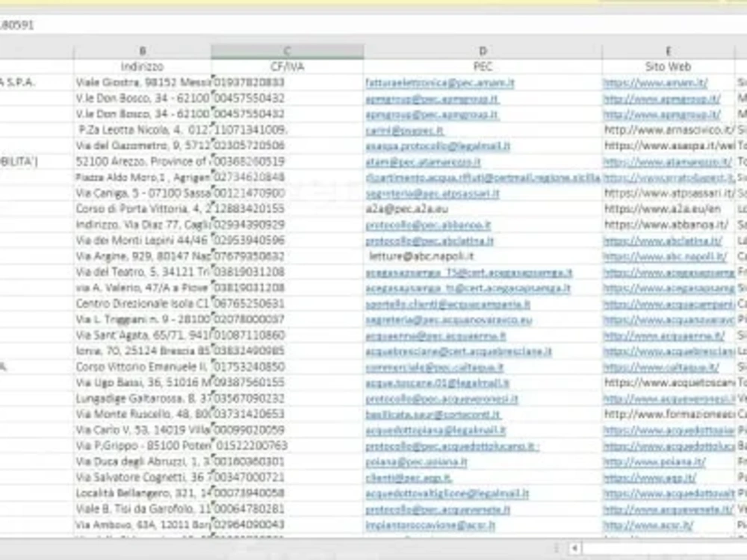This screenshot has width=747, height=560.
Task: Select the Via Ugo Bassi address cell
Action: pos(143,382)
